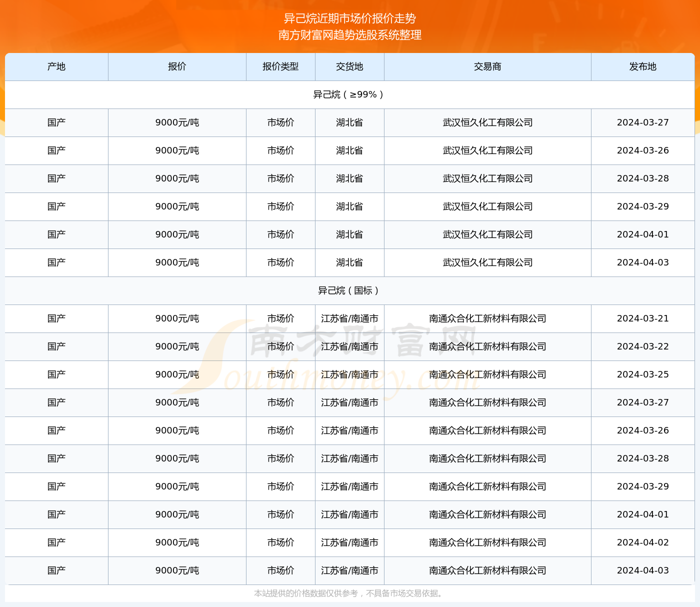
Task: Click 9000元/吨 in the 武汉恒久 2024-03-28 row
Action: [177, 178]
